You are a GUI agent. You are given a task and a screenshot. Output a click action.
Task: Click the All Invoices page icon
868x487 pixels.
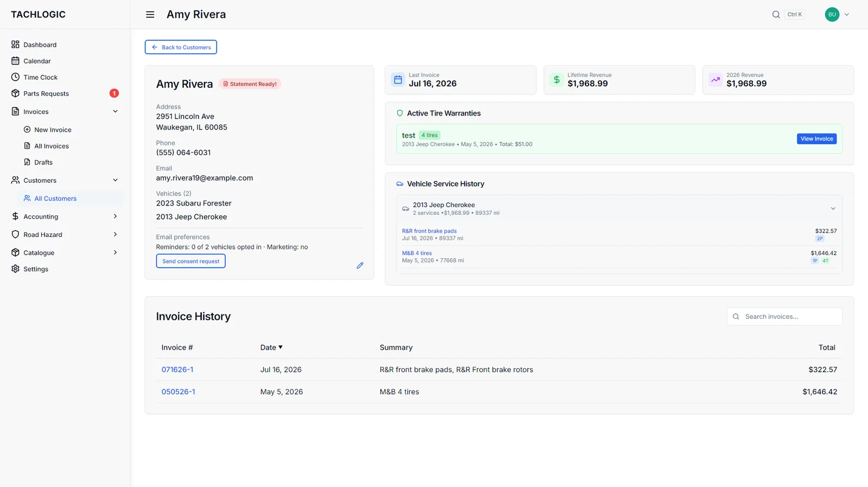pos(27,146)
